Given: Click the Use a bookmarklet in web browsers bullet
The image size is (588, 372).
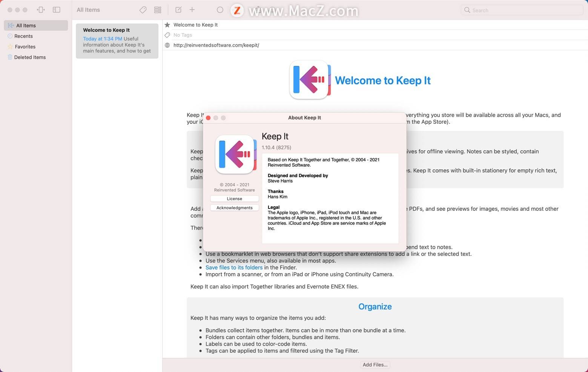Looking at the screenshot, I should (338, 254).
